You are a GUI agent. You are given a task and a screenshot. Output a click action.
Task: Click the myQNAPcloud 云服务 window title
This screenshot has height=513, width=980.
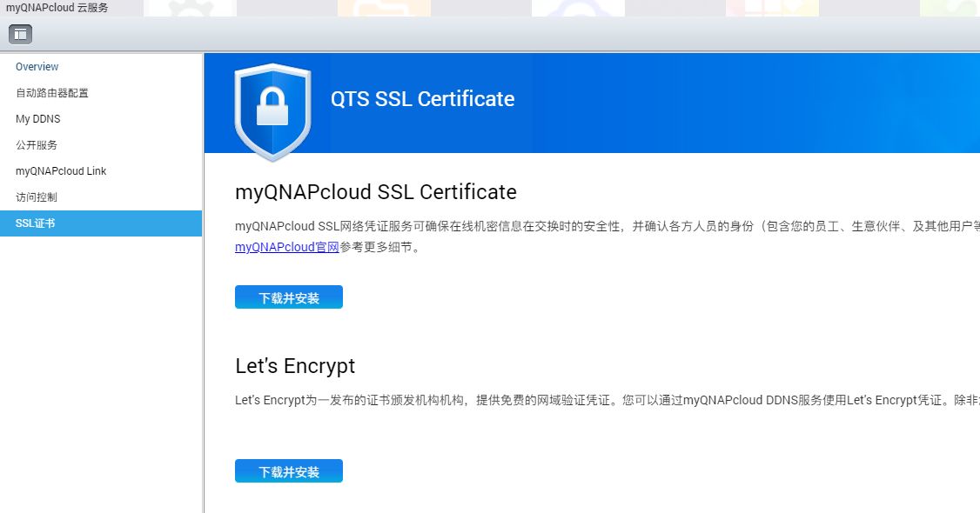57,8
